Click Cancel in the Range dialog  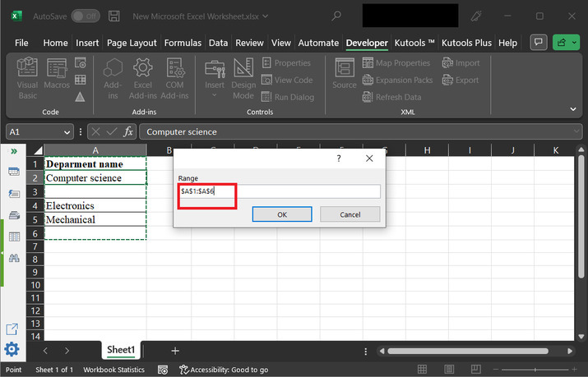[x=350, y=214]
